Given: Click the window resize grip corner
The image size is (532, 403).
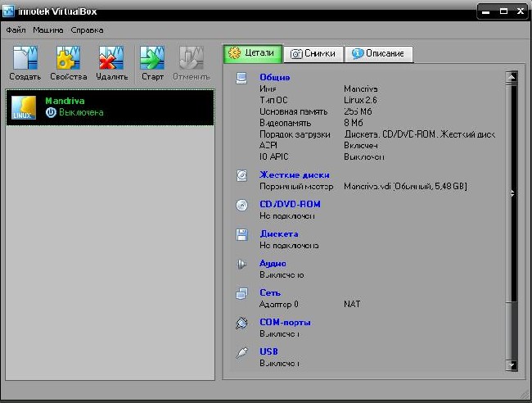Looking at the screenshot, I should [525, 394].
